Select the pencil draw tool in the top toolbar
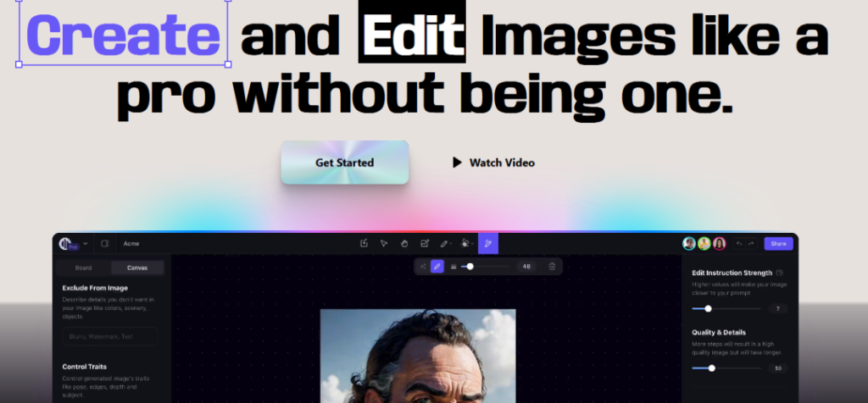The image size is (868, 403). 444,243
